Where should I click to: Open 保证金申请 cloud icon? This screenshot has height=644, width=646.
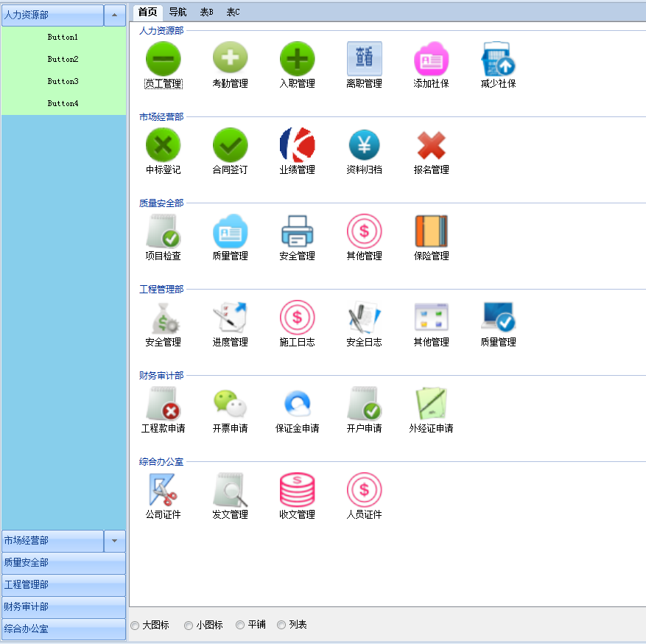click(x=297, y=403)
